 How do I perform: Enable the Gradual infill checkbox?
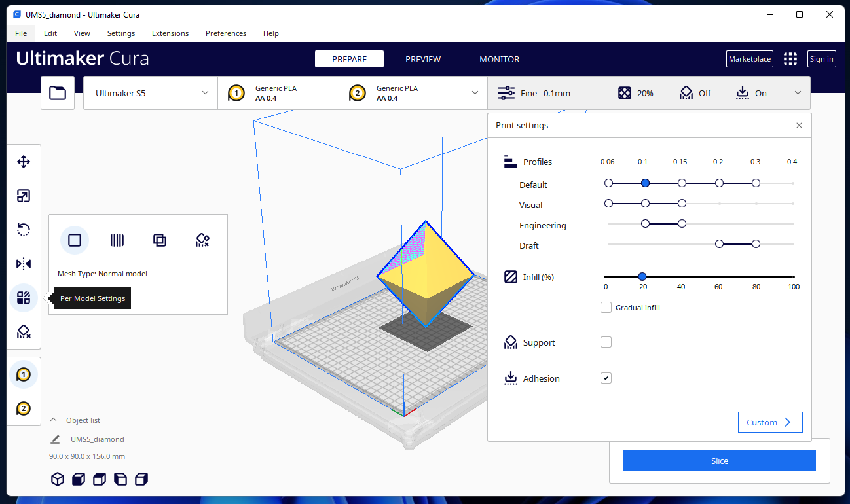point(606,308)
